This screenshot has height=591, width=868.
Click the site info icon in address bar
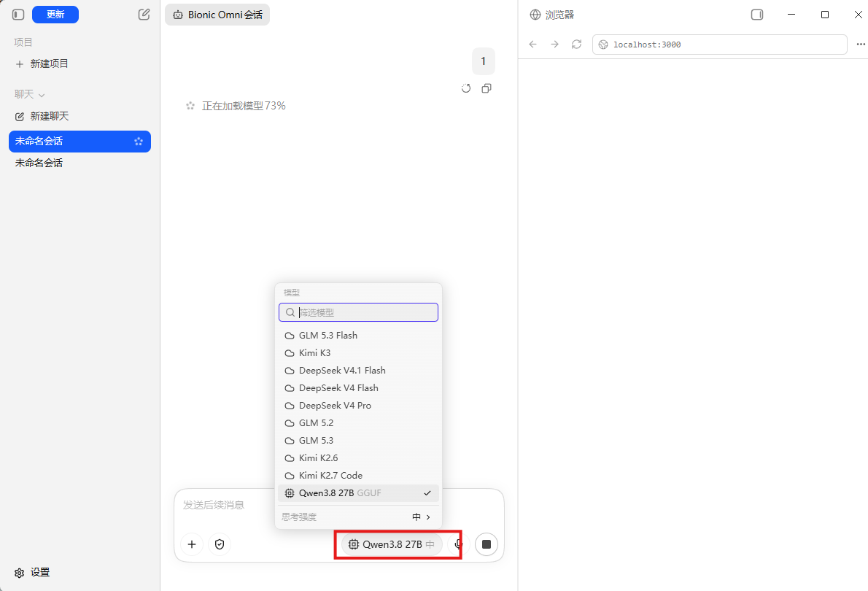[x=603, y=45]
